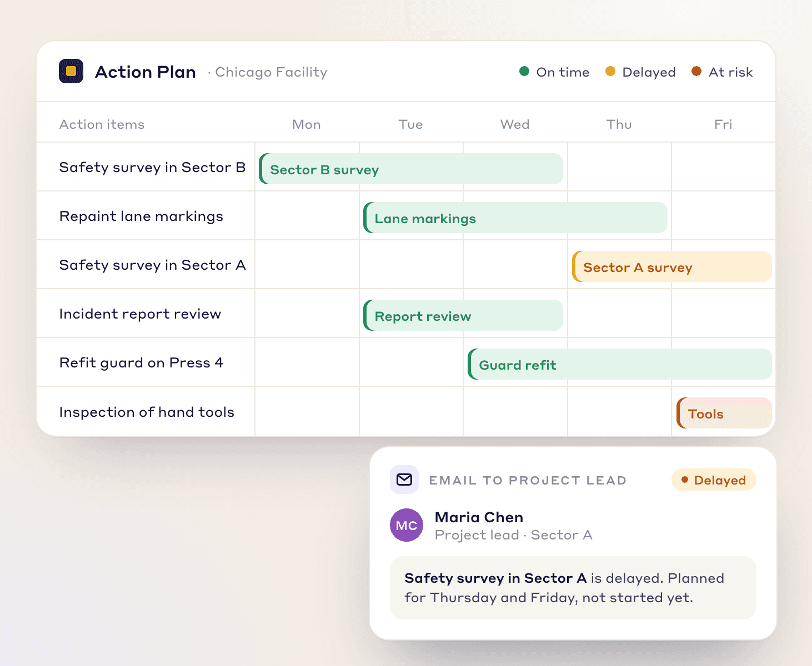Select the Repaint lane markings row label
Image resolution: width=812 pixels, height=666 pixels.
point(142,216)
